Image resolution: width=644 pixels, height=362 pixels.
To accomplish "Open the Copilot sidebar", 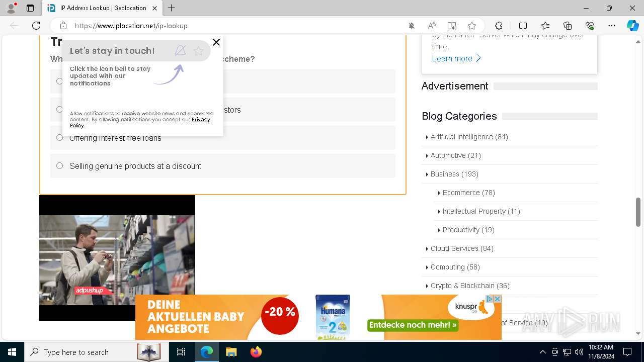I will (632, 26).
